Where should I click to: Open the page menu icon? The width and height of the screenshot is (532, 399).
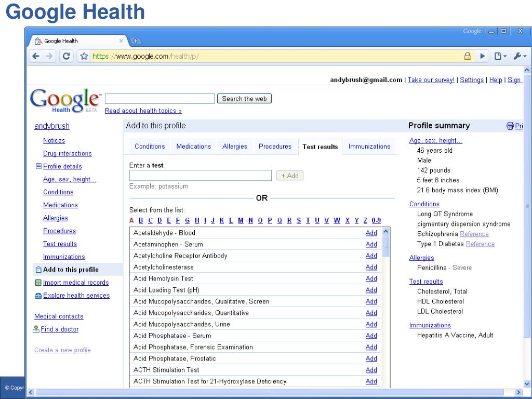pos(500,56)
